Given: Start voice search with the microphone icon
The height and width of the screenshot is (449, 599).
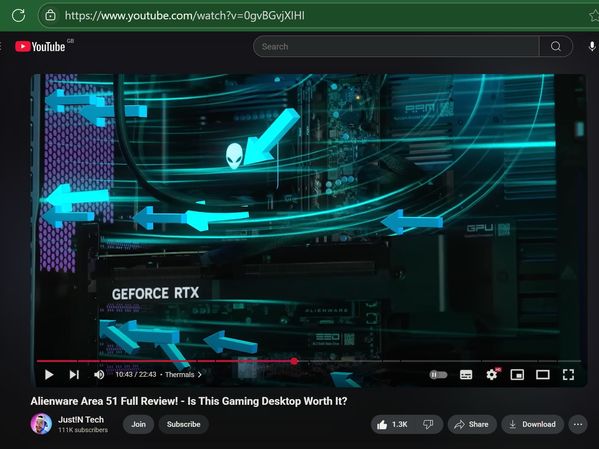Looking at the screenshot, I should point(592,47).
